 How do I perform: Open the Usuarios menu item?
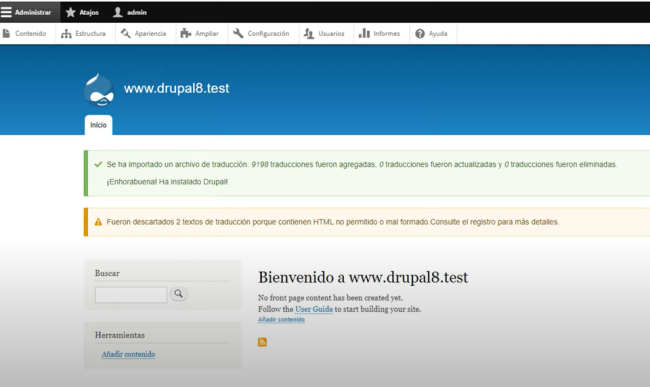(x=324, y=34)
